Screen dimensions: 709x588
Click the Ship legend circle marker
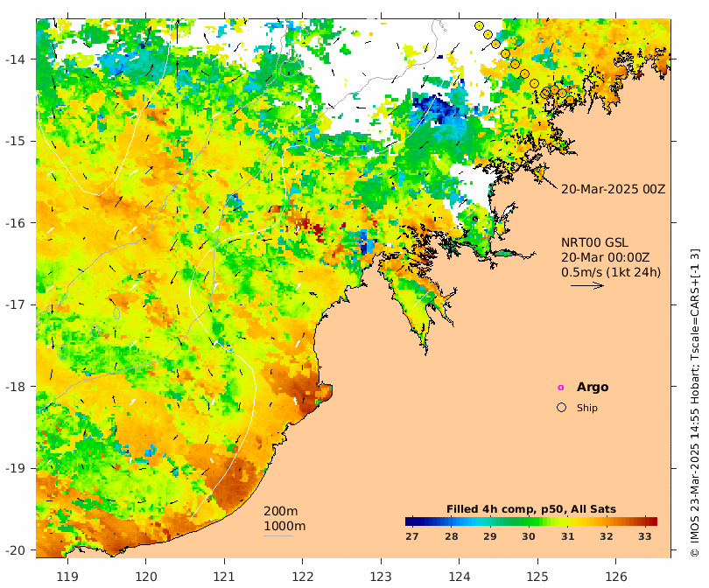[562, 408]
